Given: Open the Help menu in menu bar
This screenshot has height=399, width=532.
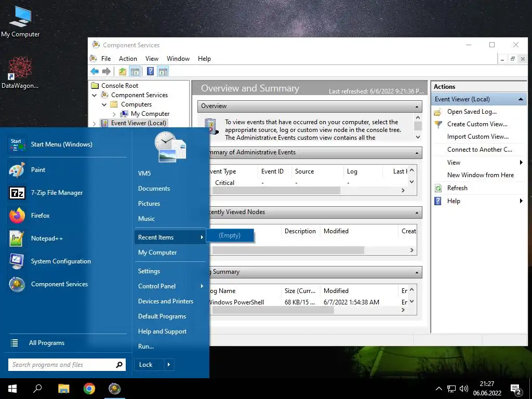Looking at the screenshot, I should (x=204, y=58).
